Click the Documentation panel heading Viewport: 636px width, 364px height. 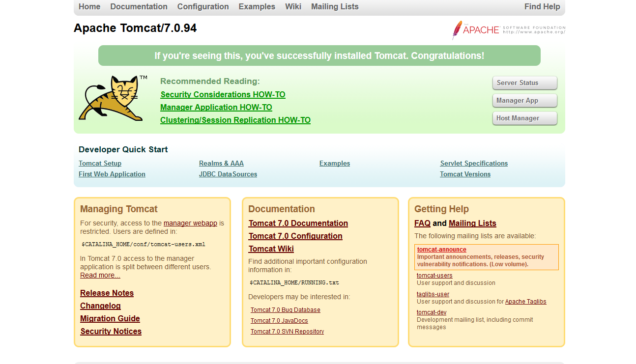[x=282, y=209]
